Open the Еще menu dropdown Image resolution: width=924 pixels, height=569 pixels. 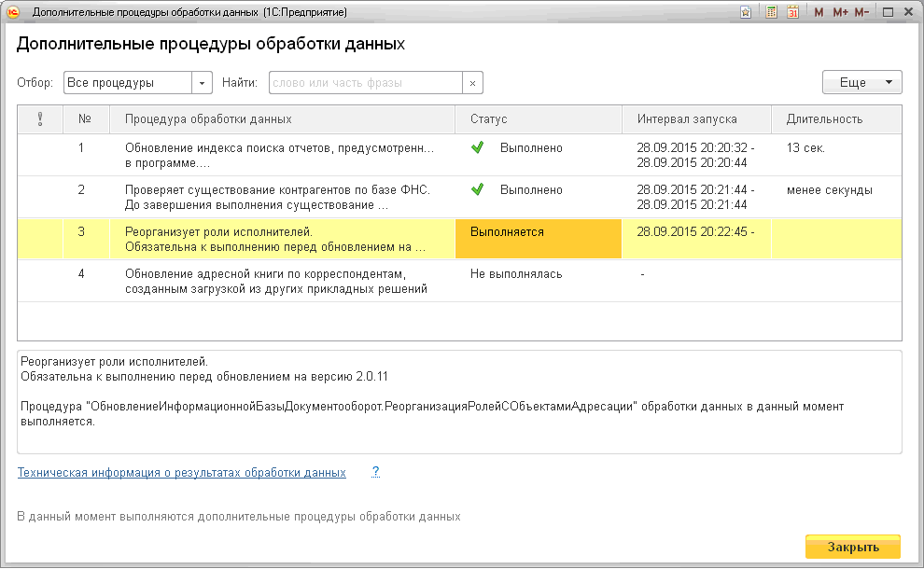861,82
